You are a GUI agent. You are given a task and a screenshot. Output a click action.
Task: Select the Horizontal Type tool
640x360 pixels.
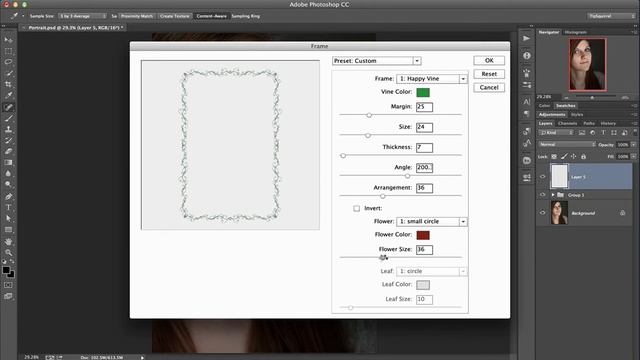point(8,207)
